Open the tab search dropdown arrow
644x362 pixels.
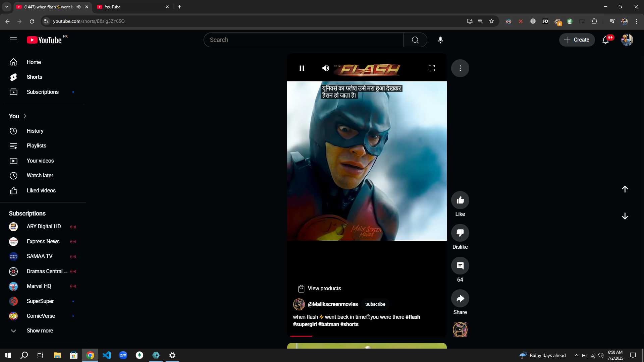[7, 7]
